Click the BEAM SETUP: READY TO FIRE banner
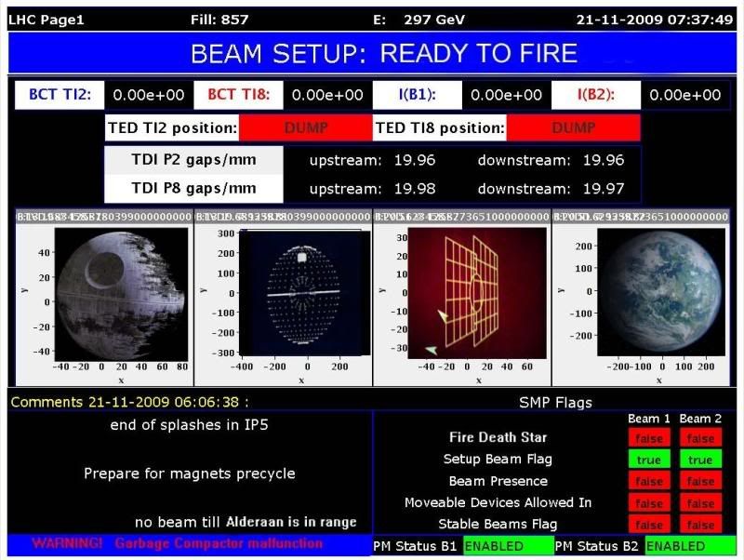Screen dimensions: 744x560 coord(372,53)
